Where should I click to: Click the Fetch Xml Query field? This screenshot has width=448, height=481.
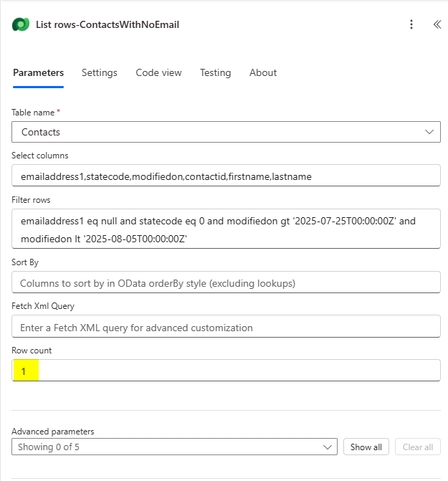click(x=226, y=326)
